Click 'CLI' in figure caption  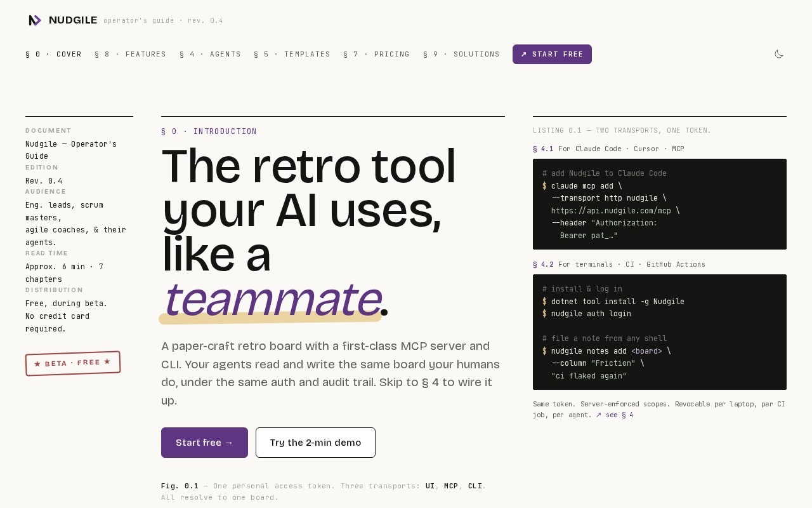coord(475,486)
